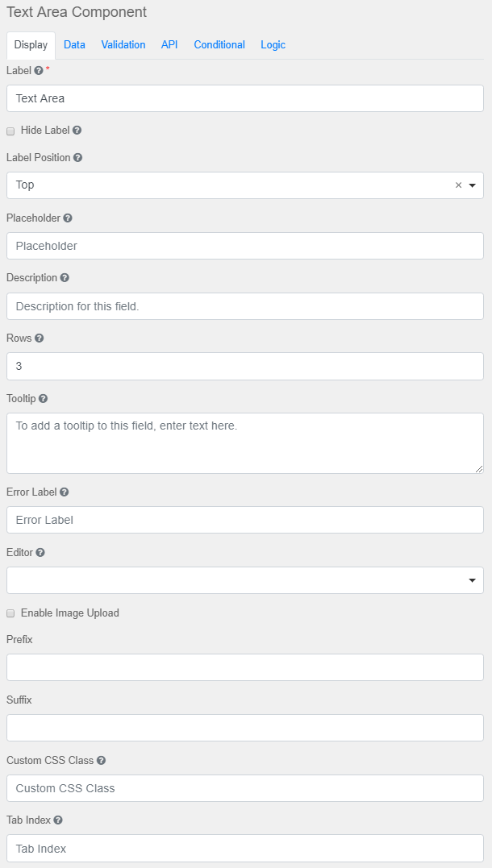Click the help icon next to Label
Image resolution: width=492 pixels, height=868 pixels.
[38, 71]
